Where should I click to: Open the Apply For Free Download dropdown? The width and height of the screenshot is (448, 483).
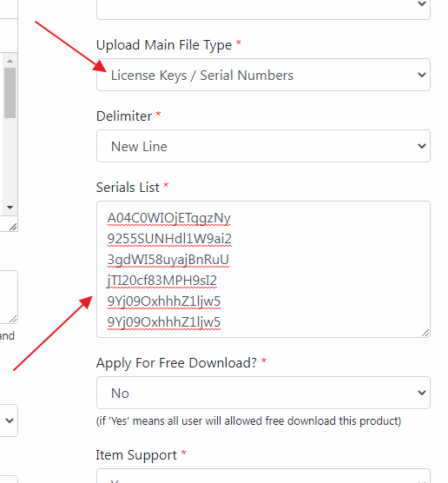pos(263,393)
